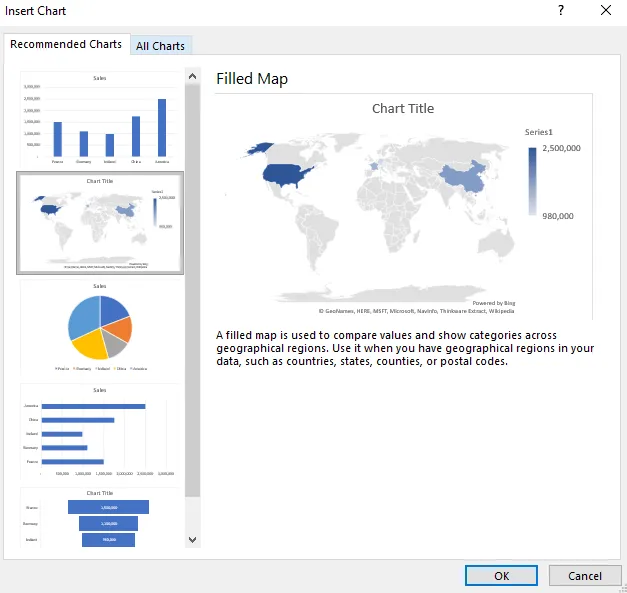
Task: Select the Recommended Charts tab
Action: (66, 44)
